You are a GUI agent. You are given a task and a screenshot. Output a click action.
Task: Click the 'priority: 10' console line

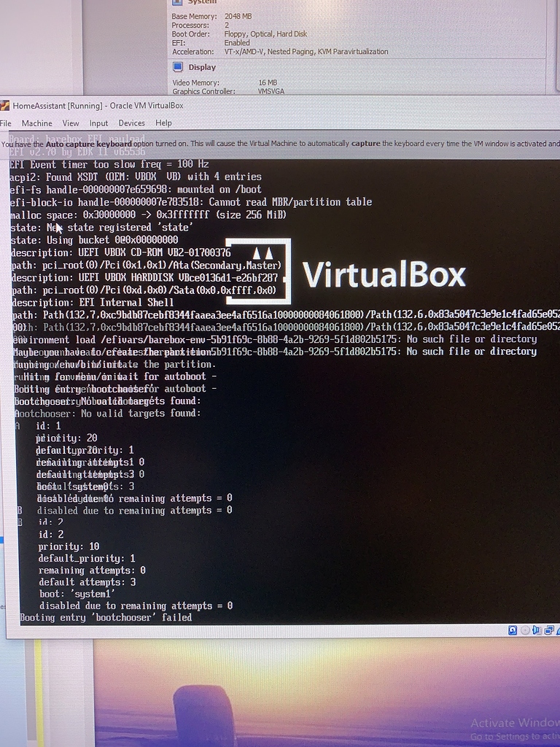pyautogui.click(x=69, y=546)
